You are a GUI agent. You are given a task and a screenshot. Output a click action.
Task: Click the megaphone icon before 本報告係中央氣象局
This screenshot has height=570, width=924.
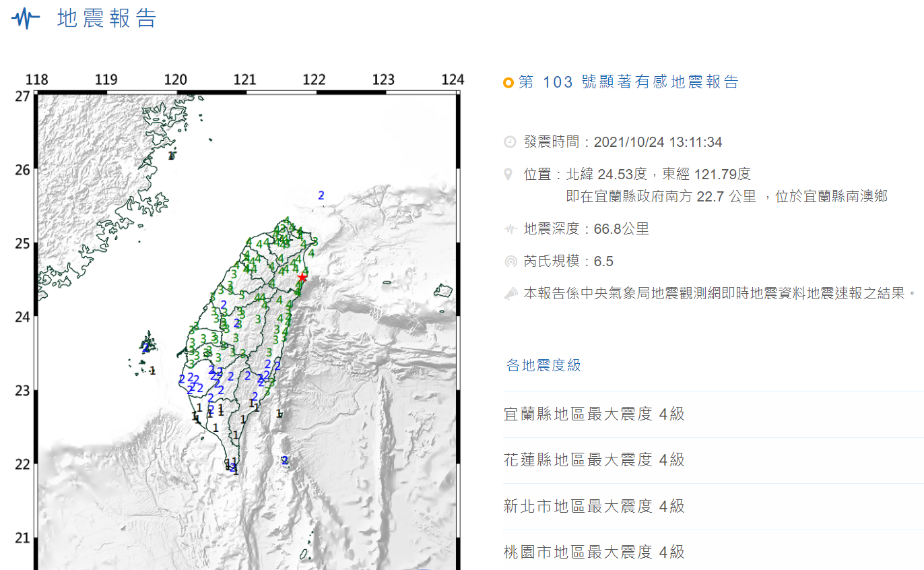point(510,294)
